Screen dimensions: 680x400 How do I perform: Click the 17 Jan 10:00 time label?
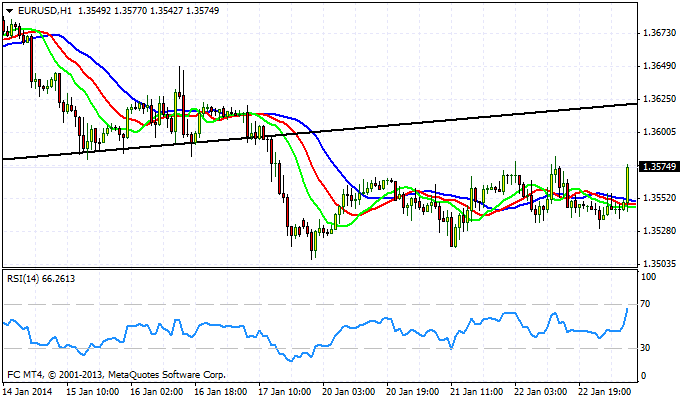pos(285,391)
